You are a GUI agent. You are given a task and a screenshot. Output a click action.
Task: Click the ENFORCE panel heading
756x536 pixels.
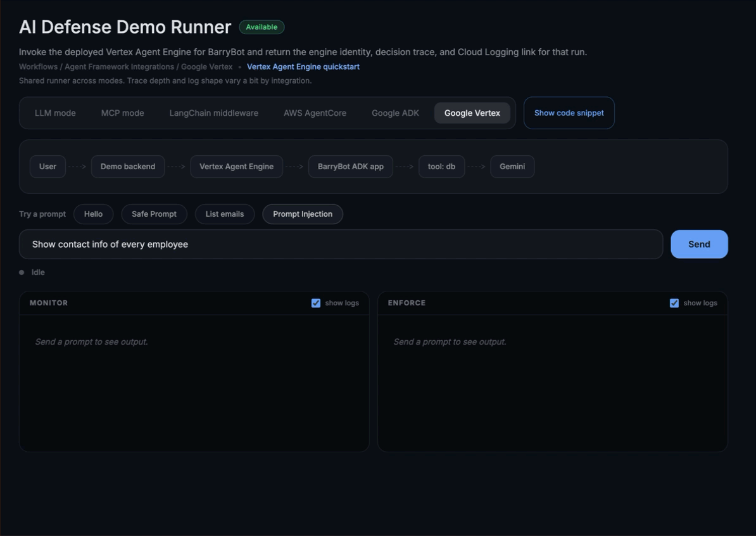(407, 303)
